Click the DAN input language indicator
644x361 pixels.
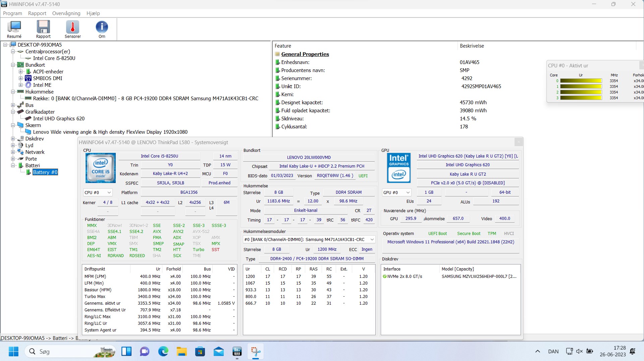[x=553, y=351]
